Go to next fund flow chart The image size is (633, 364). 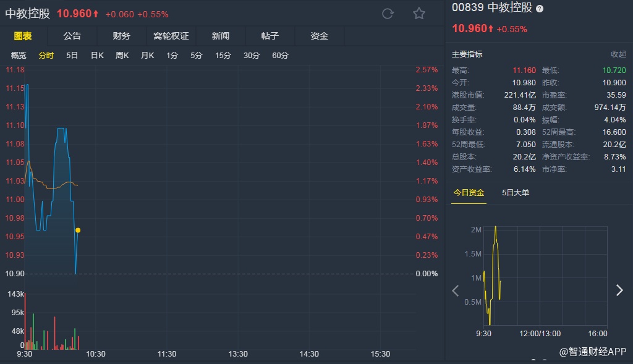coord(619,290)
